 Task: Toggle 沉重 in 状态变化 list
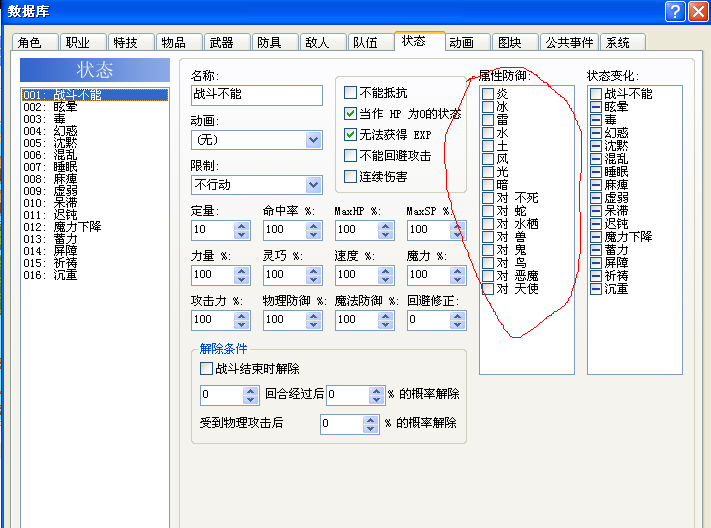(x=596, y=289)
